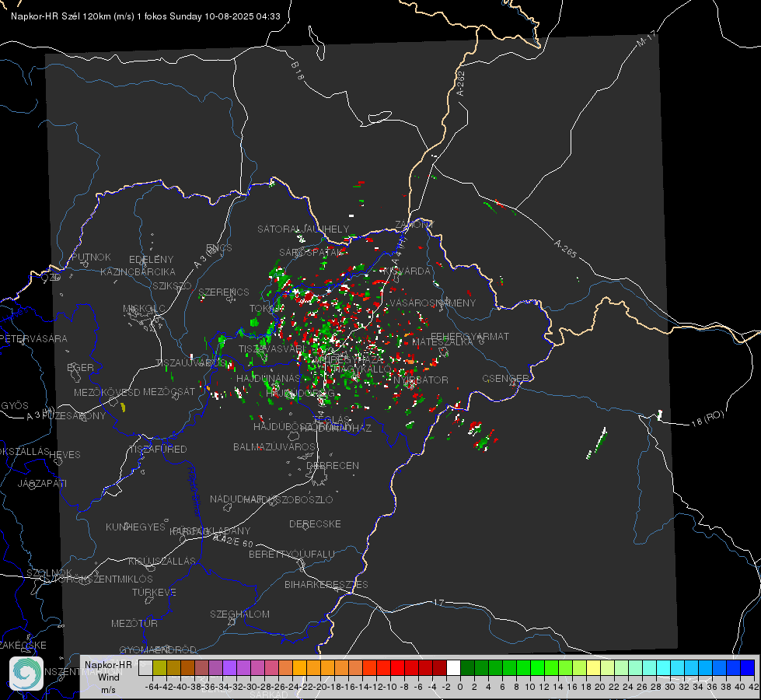Click the TISZAVASVÁRI town label

tap(272, 348)
